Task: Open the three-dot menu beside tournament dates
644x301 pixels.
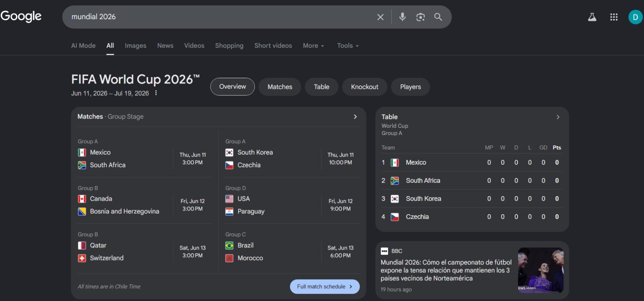Action: 156,93
